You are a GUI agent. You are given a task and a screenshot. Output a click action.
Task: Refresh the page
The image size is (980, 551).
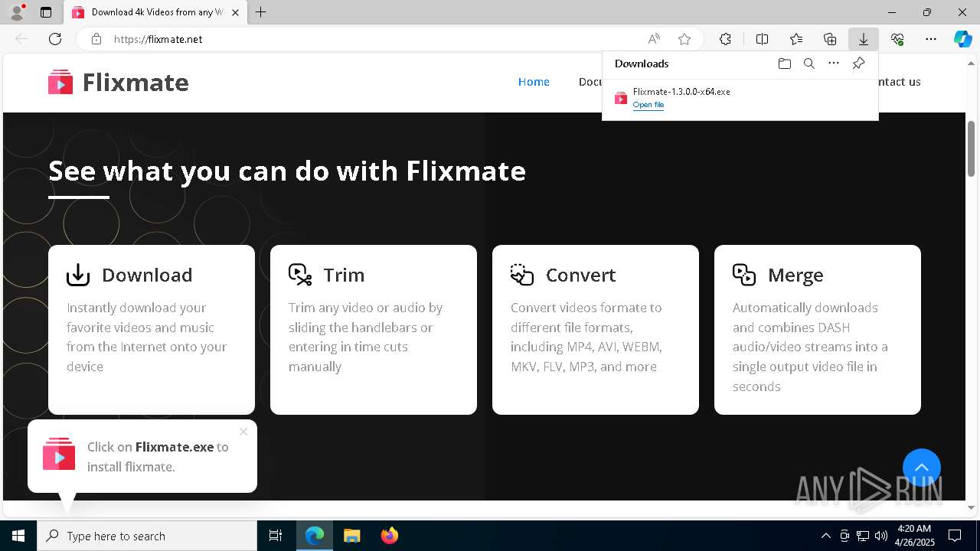(x=55, y=39)
